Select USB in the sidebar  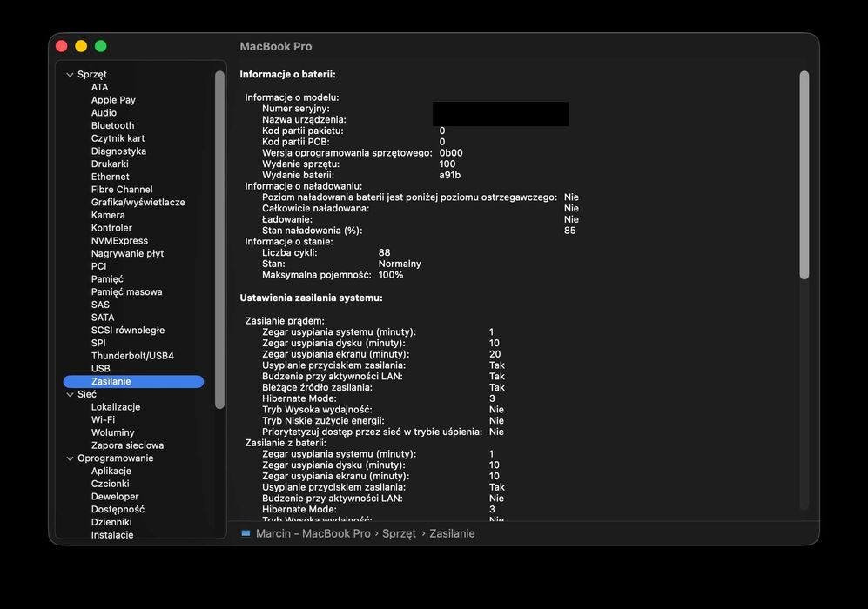100,368
